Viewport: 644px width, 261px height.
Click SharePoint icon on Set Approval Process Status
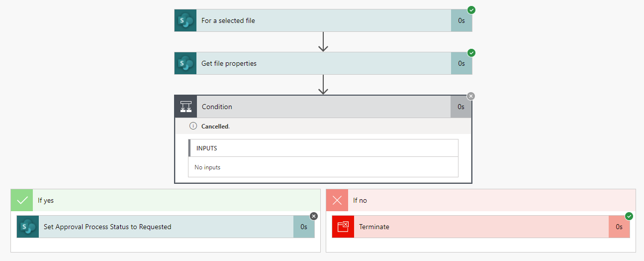(x=28, y=227)
